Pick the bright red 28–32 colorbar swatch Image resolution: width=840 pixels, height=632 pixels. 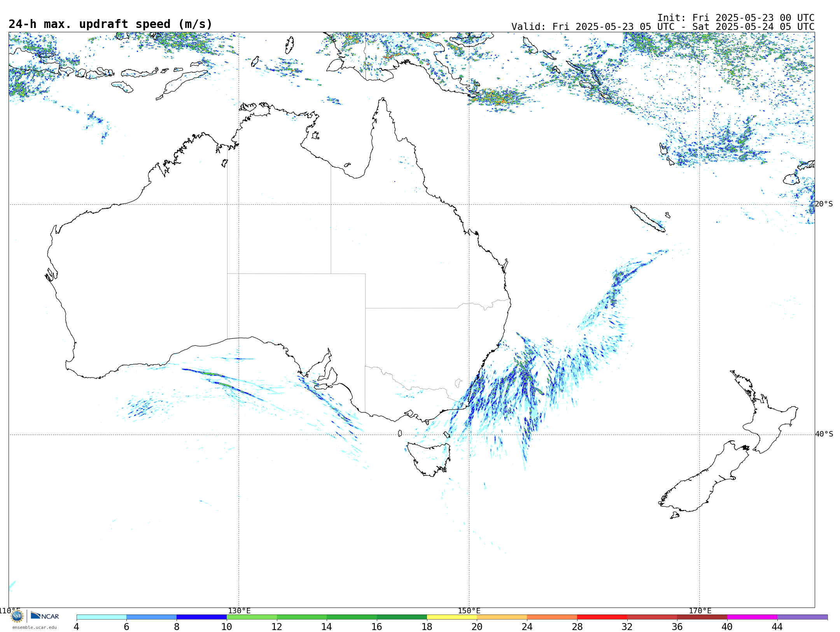click(602, 617)
